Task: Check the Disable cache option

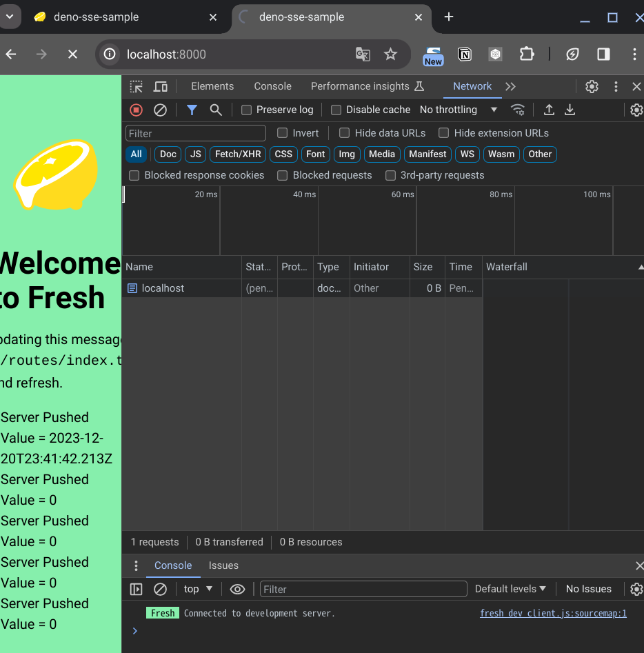Action: (336, 110)
